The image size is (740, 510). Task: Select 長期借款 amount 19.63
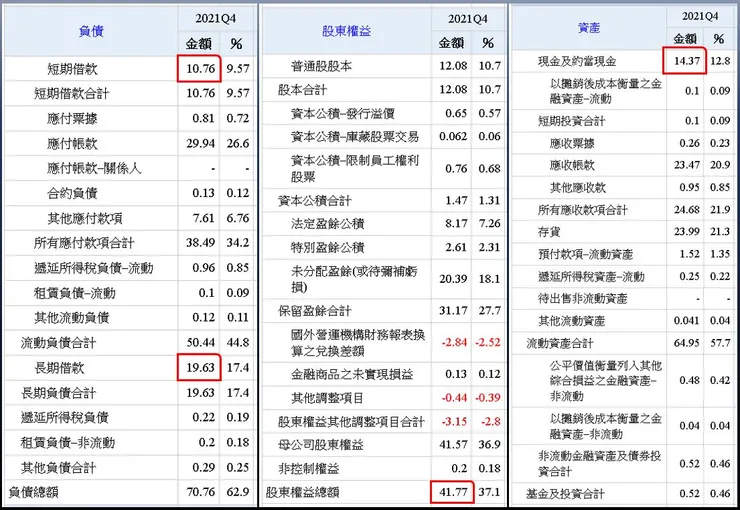201,368
